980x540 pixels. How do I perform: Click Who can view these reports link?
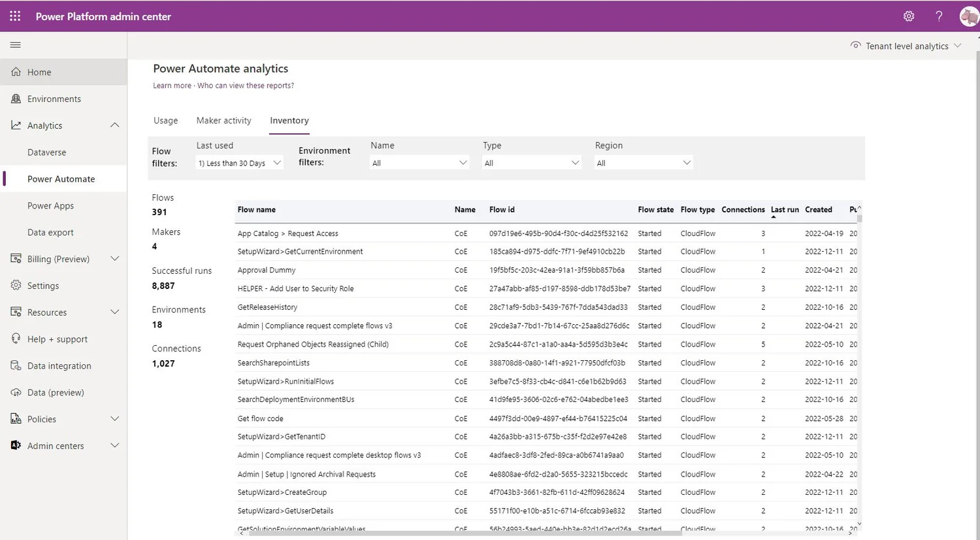(246, 86)
